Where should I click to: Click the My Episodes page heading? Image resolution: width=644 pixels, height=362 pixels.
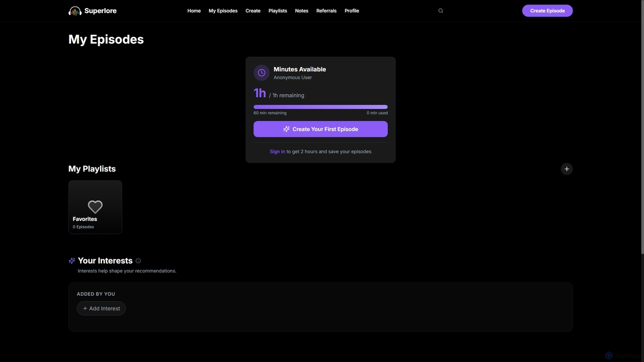106,39
